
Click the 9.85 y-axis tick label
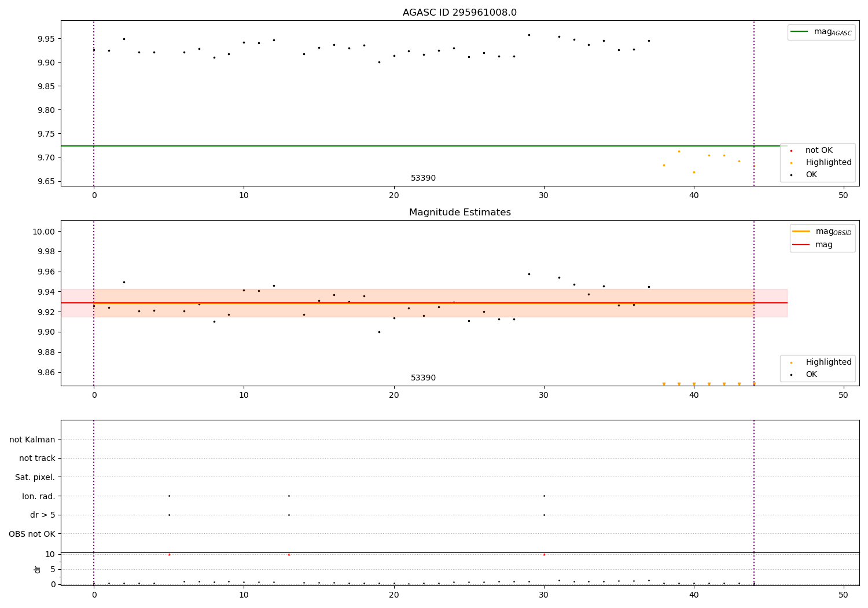tap(46, 86)
